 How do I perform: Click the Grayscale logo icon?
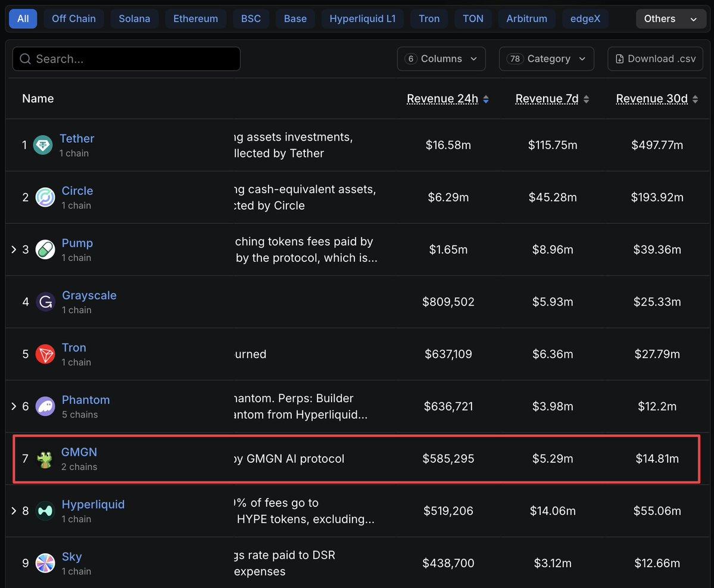tap(45, 302)
